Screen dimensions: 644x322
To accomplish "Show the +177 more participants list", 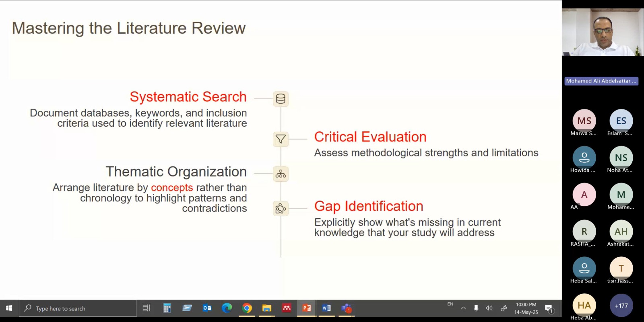I will [621, 306].
